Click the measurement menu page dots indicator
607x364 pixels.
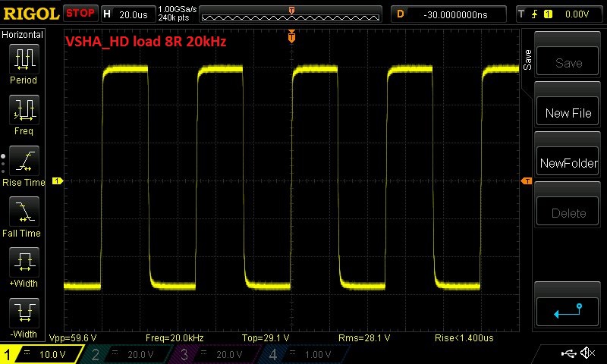click(3, 164)
